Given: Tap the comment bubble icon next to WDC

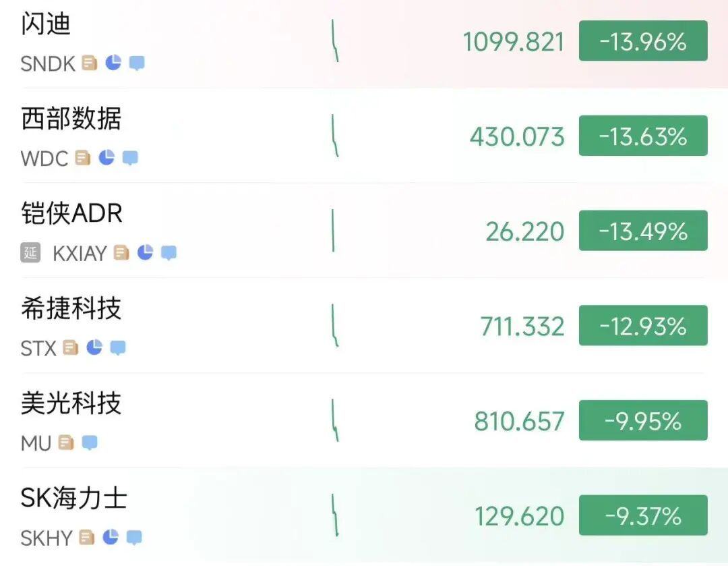Looking at the screenshot, I should [x=130, y=158].
